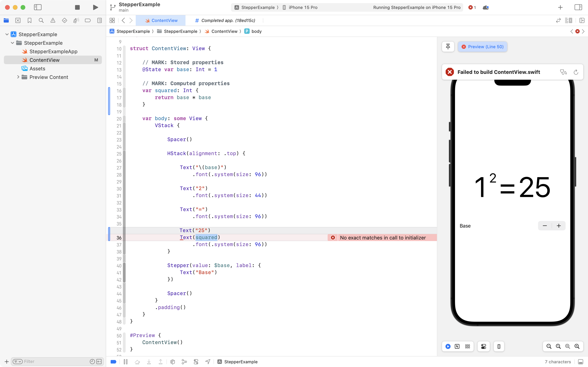Zoom in on the preview canvas
The width and height of the screenshot is (588, 367).
[x=577, y=346]
